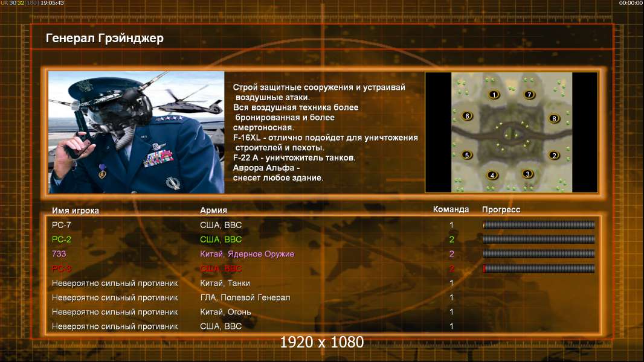Click the PC-3 loading progress bar
The height and width of the screenshot is (362, 644).
click(x=539, y=268)
